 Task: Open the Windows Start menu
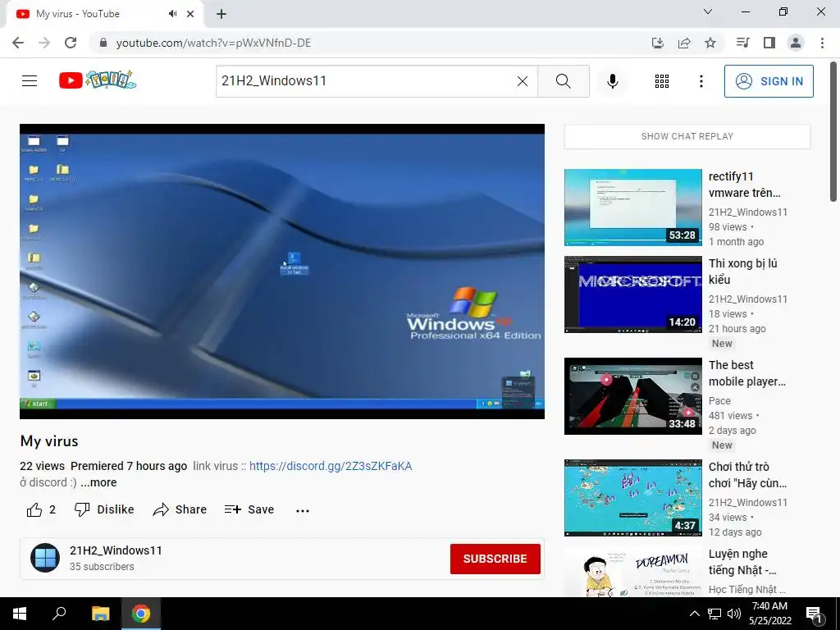pos(20,614)
